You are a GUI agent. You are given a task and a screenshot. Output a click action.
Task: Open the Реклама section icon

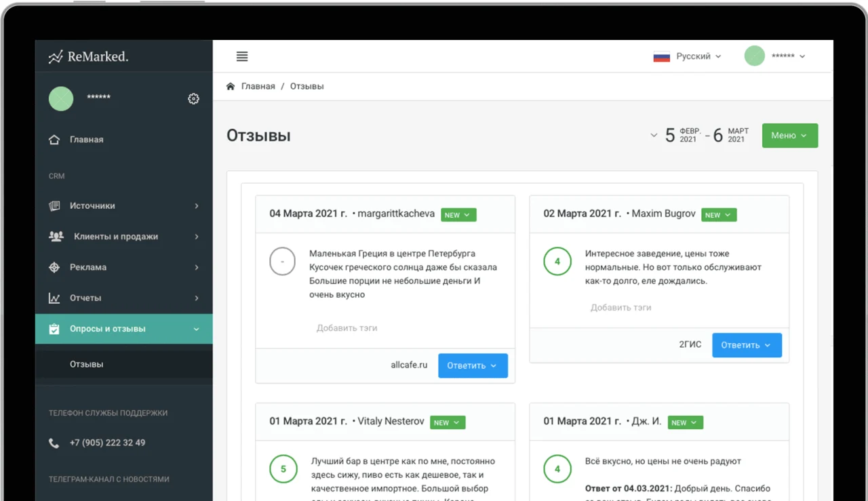pyautogui.click(x=55, y=266)
